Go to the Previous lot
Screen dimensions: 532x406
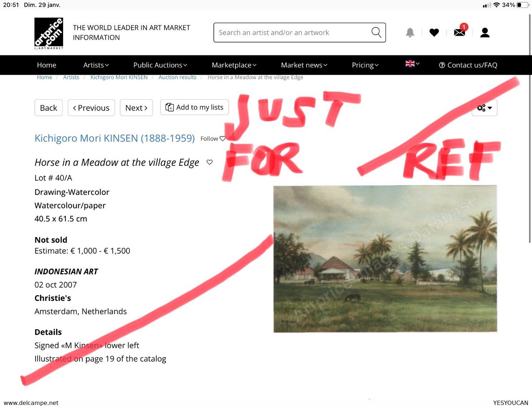[x=91, y=108]
